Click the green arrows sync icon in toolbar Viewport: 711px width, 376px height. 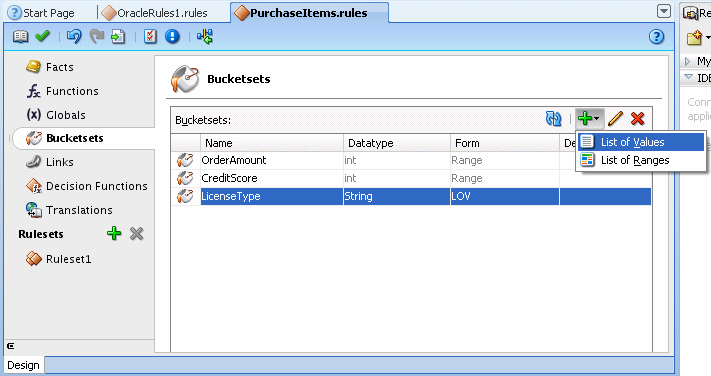(x=205, y=36)
